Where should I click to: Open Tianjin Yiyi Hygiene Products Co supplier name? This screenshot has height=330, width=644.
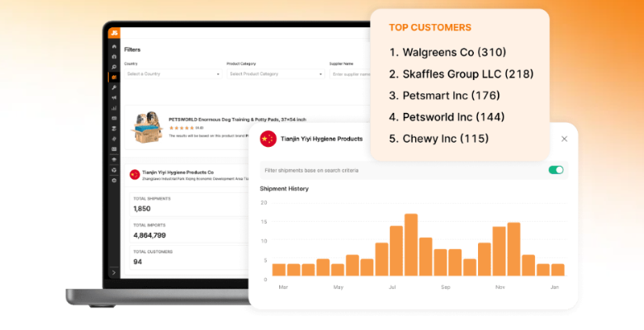click(x=178, y=172)
